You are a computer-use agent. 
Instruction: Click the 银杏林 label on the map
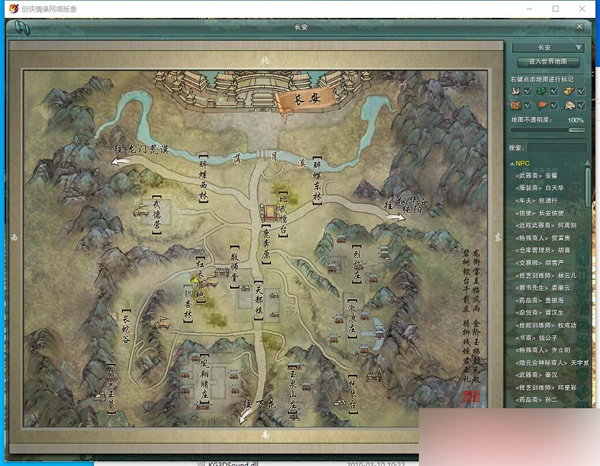pos(188,303)
